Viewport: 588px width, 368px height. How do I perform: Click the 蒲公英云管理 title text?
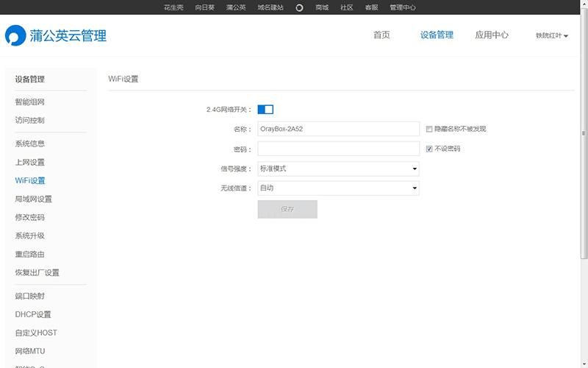pos(68,36)
